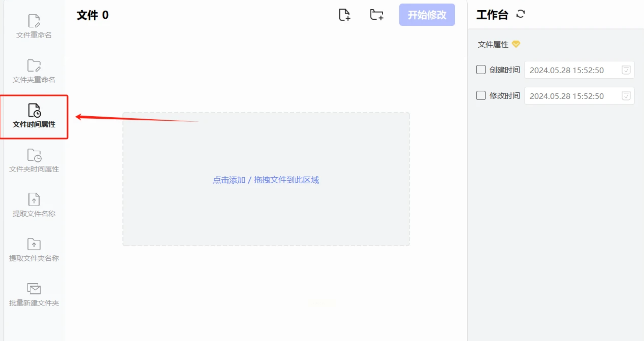Click the 点击添加 / 拖拽文件到此区域 link

point(266,180)
